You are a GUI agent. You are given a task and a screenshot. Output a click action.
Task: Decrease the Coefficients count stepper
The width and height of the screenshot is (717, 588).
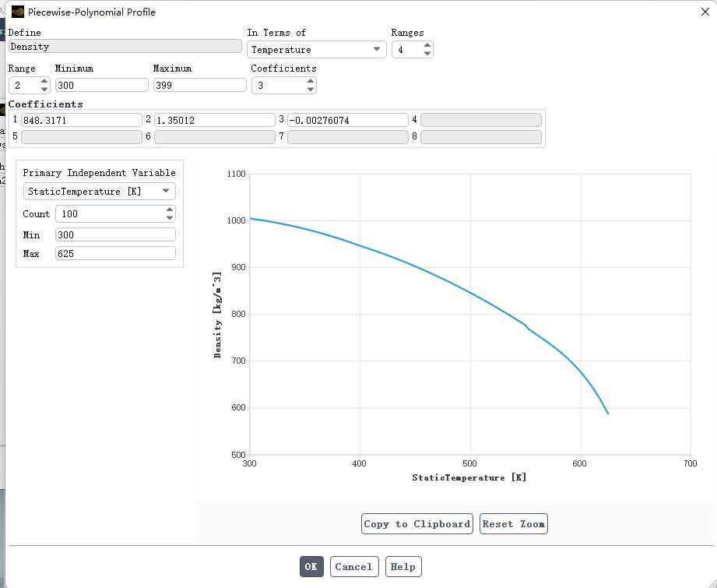click(311, 90)
